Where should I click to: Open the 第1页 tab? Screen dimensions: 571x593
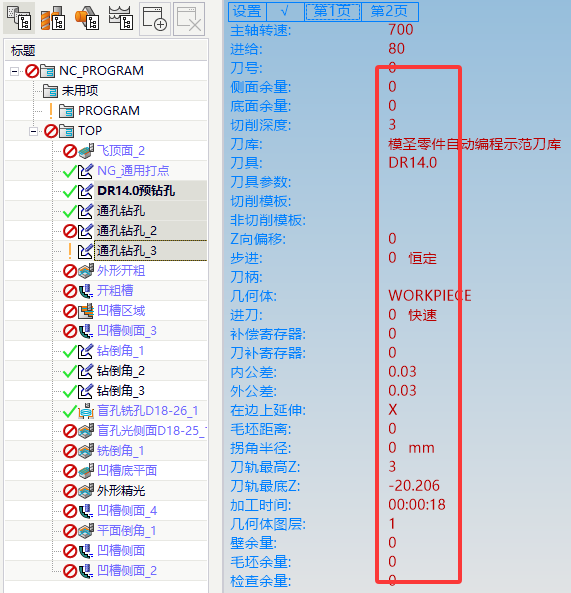(x=332, y=11)
